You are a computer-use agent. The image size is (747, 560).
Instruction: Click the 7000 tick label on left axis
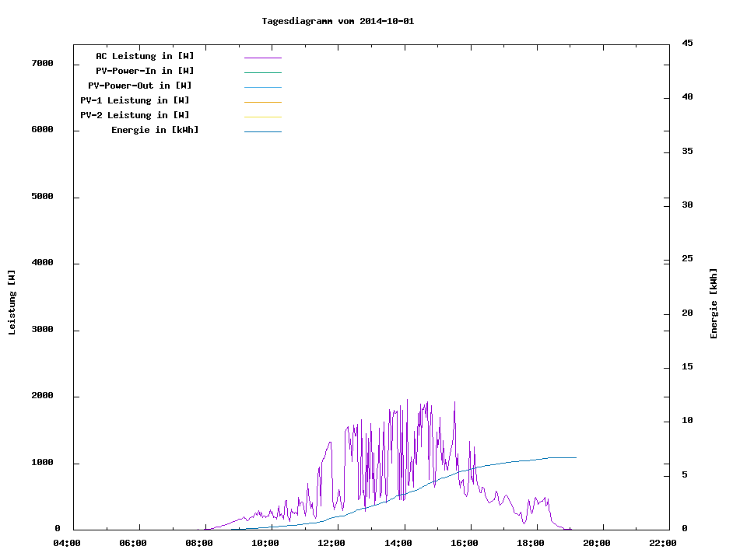click(42, 63)
